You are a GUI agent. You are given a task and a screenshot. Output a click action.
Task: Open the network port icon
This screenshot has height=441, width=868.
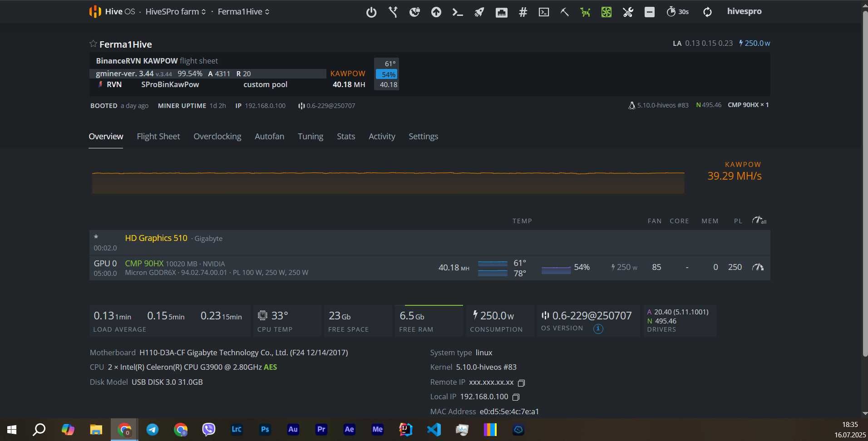501,13
